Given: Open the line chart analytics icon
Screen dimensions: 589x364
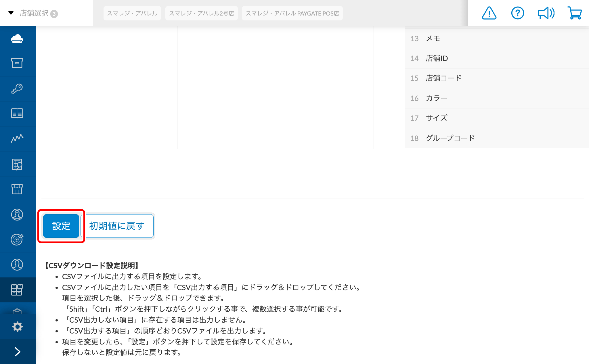Looking at the screenshot, I should point(17,139).
